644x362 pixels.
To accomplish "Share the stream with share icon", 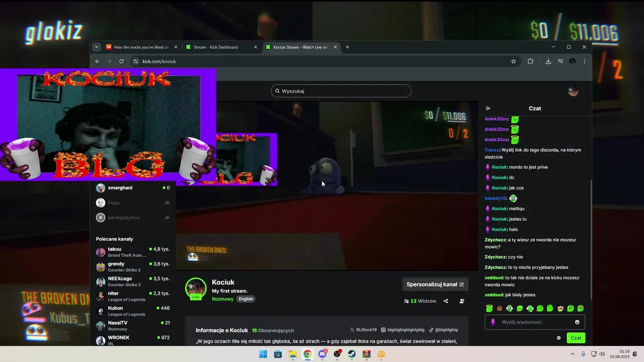I will point(446,301).
